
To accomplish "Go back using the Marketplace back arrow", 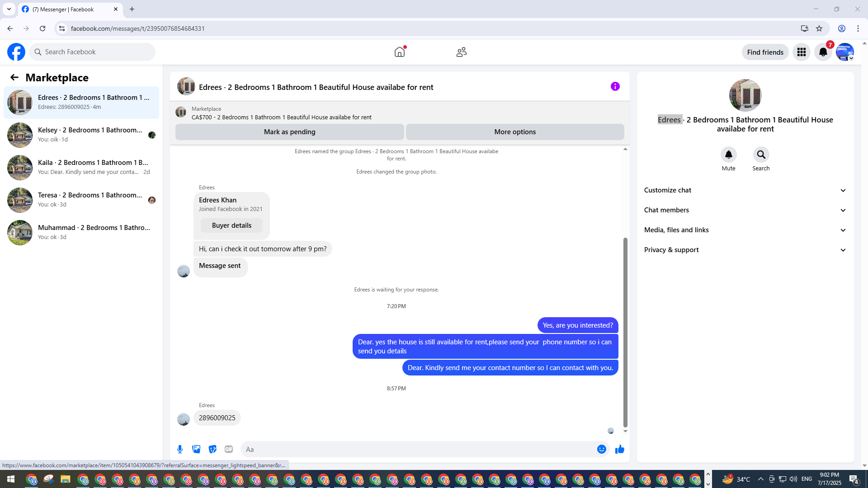I will (x=14, y=77).
